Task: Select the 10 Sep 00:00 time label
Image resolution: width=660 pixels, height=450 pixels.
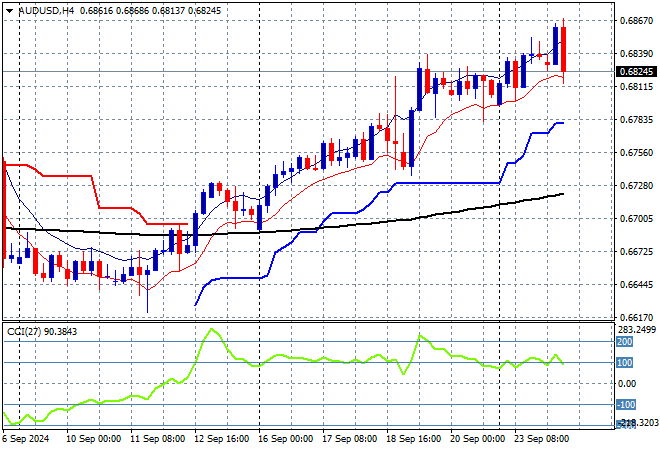Action: [x=94, y=439]
